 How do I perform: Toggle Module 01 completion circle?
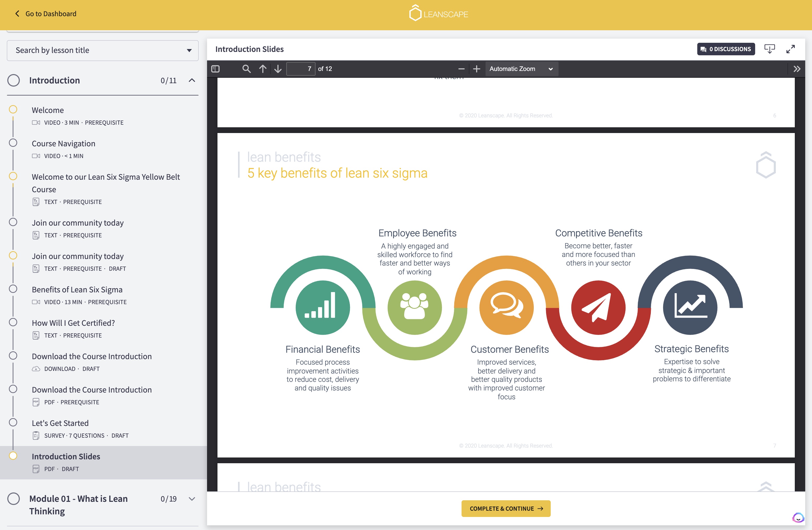(14, 499)
